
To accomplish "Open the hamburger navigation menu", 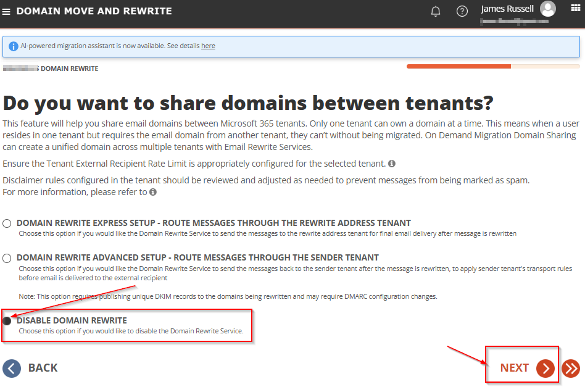I will (6, 12).
